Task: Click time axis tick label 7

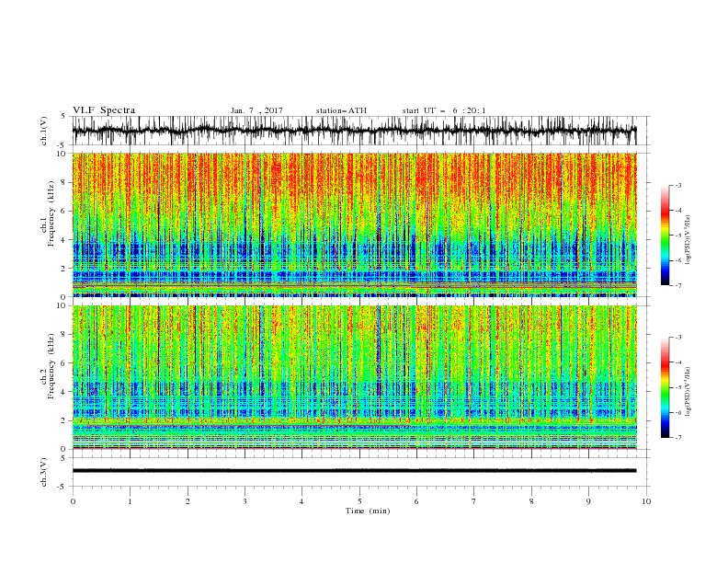Action: coord(474,501)
